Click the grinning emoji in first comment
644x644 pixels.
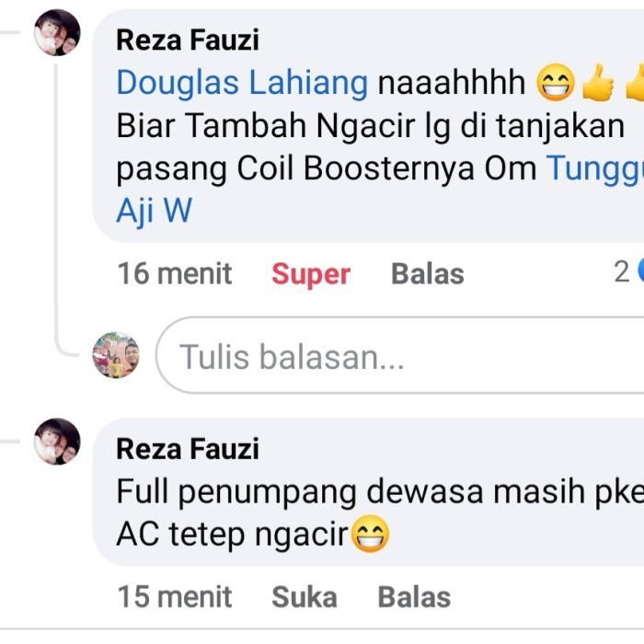pyautogui.click(x=556, y=83)
